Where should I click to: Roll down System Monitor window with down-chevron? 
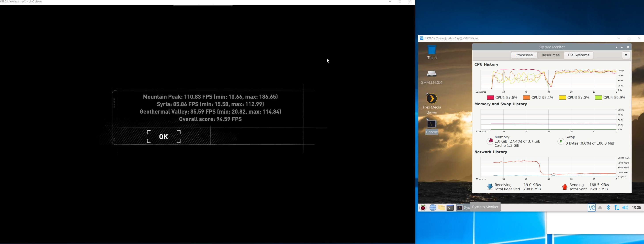(x=616, y=47)
